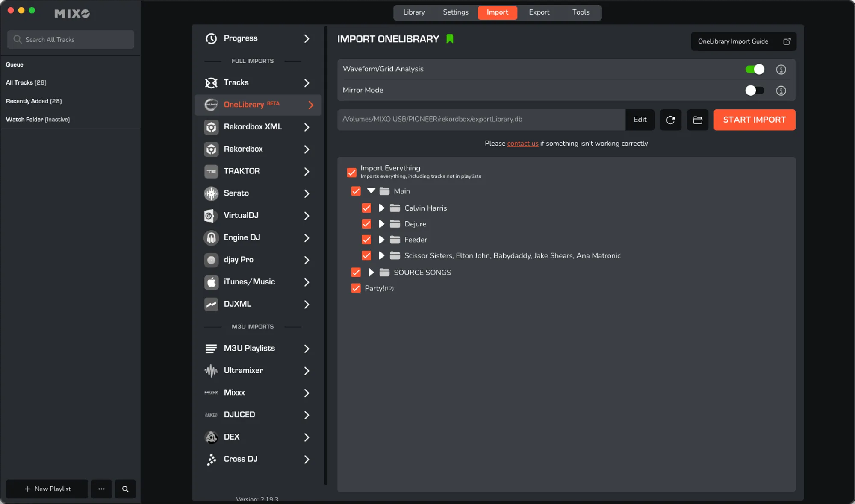Click the Serato import icon
The height and width of the screenshot is (504, 855).
tap(211, 193)
